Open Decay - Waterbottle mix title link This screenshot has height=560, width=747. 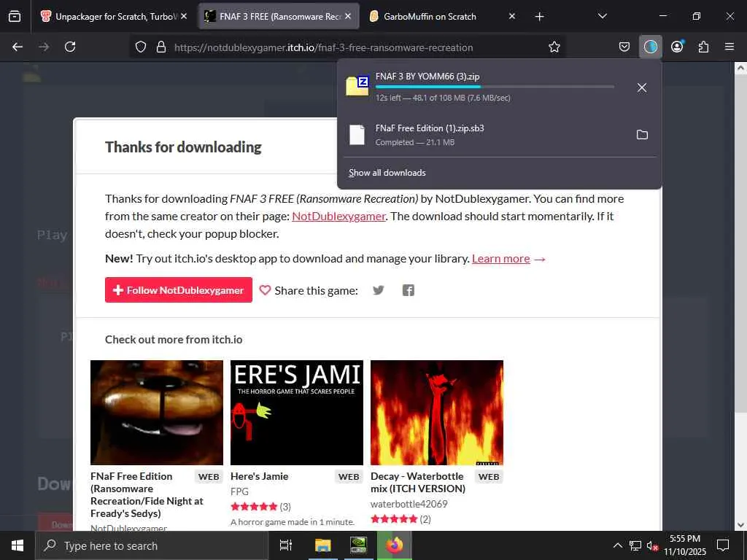(418, 483)
